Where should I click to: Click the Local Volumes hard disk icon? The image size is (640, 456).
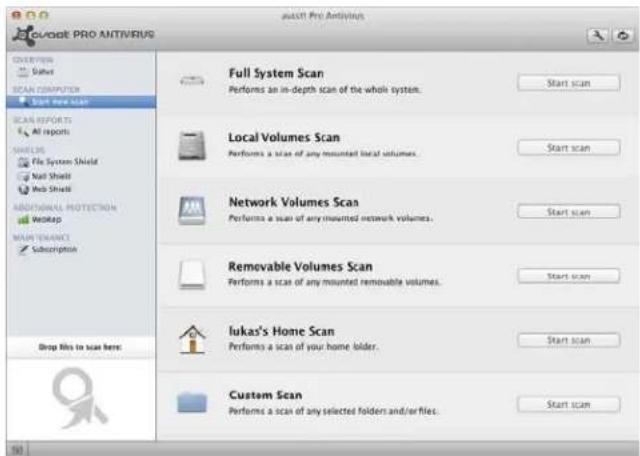192,145
